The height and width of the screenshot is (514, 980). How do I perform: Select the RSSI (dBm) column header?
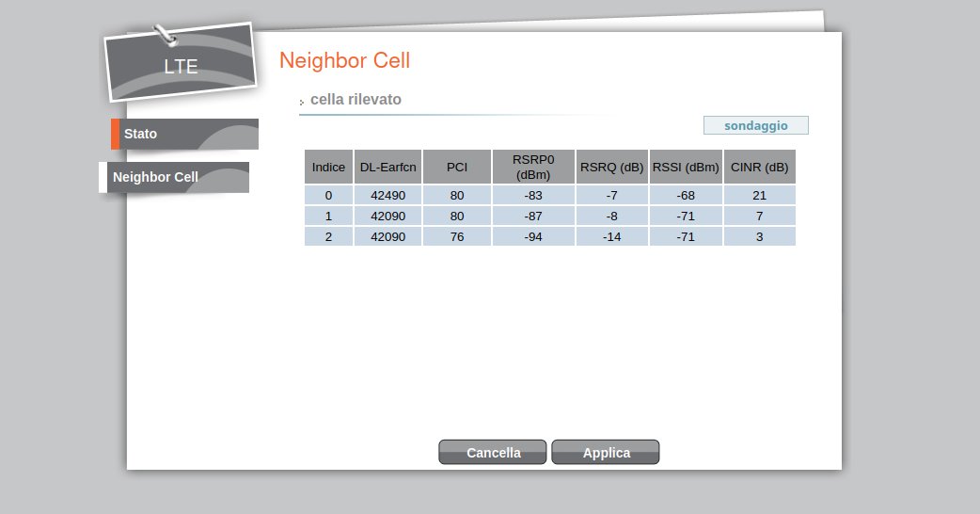pyautogui.click(x=686, y=167)
